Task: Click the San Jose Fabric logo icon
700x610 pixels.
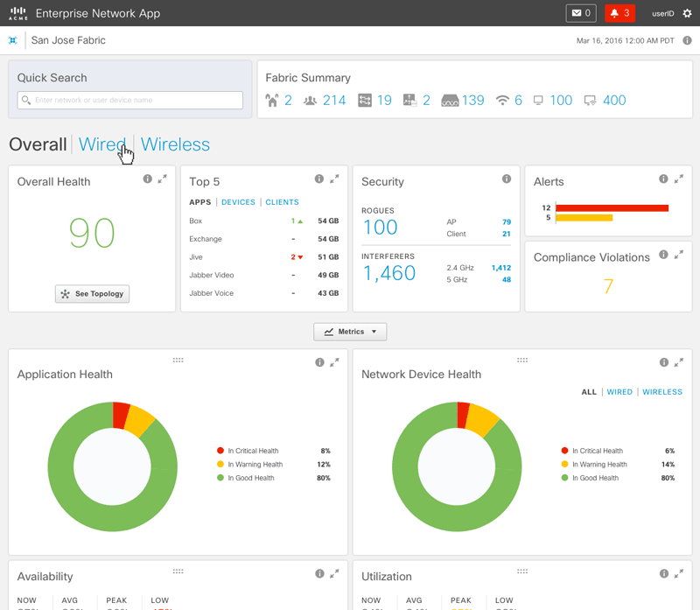Action: [x=13, y=40]
